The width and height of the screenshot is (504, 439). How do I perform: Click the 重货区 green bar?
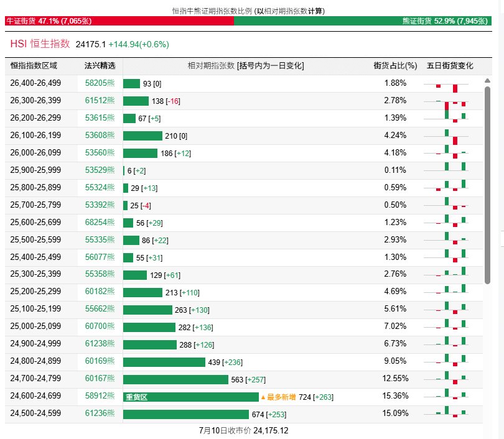[191, 397]
